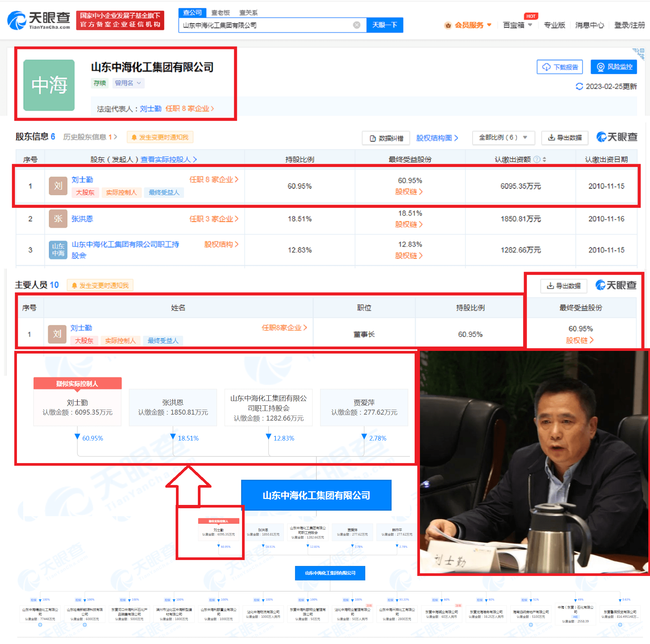The width and height of the screenshot is (650, 644).
Task: Click the 刘 avatar in 主要人员 row 1
Action: pyautogui.click(x=57, y=334)
